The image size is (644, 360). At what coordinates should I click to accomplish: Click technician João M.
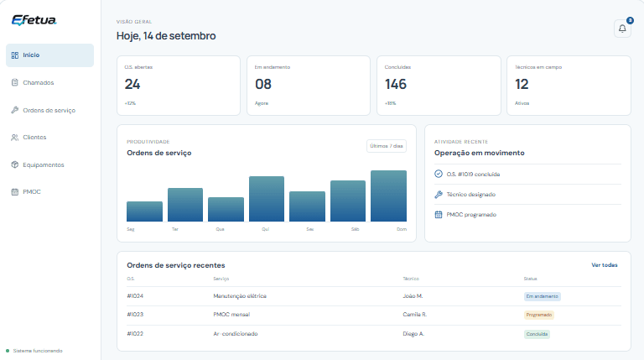(413, 296)
